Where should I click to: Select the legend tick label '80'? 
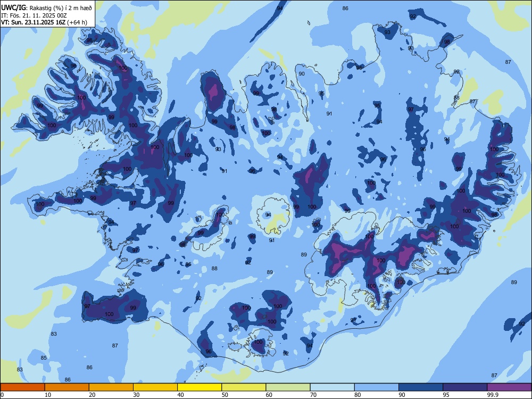[358, 395]
